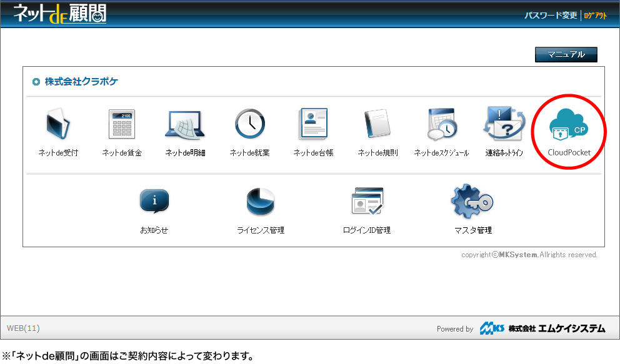
Task: Open the ネットde受付 folder icon
Action: click(x=58, y=124)
